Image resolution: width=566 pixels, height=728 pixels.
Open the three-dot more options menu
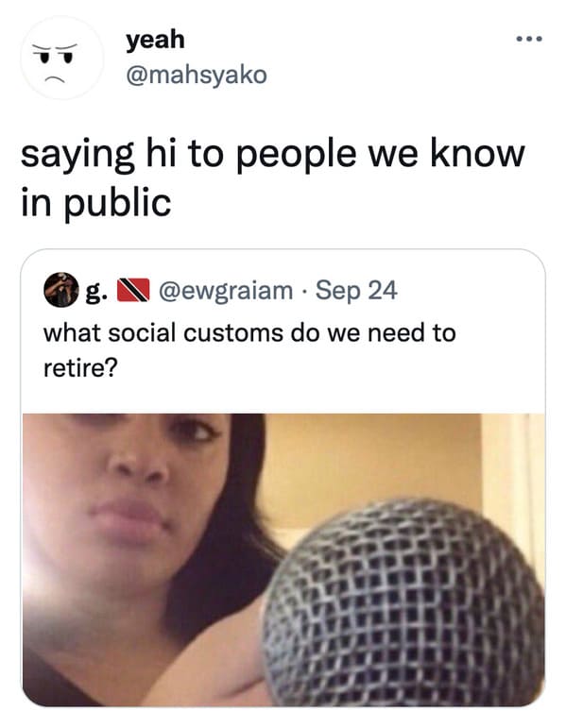(x=529, y=39)
